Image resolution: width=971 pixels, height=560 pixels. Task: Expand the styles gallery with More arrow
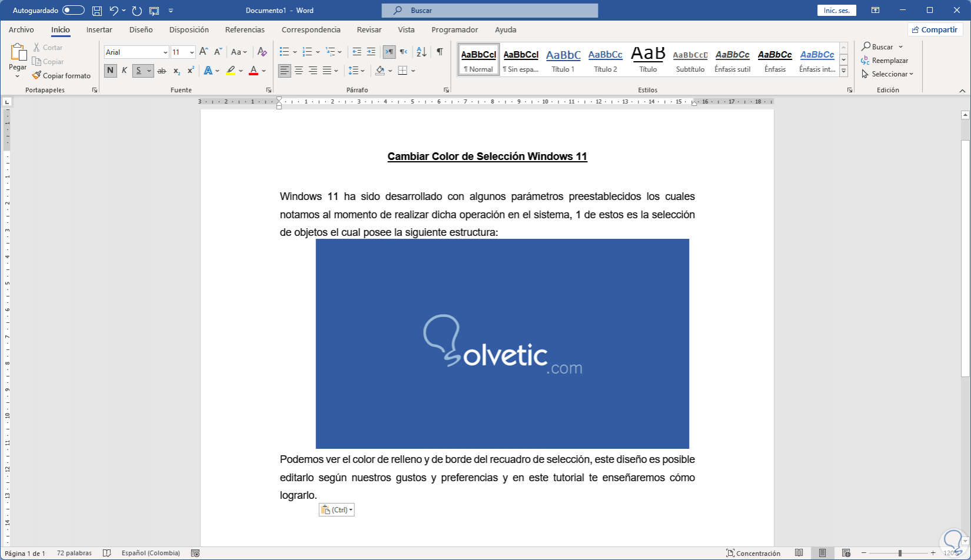tap(843, 71)
